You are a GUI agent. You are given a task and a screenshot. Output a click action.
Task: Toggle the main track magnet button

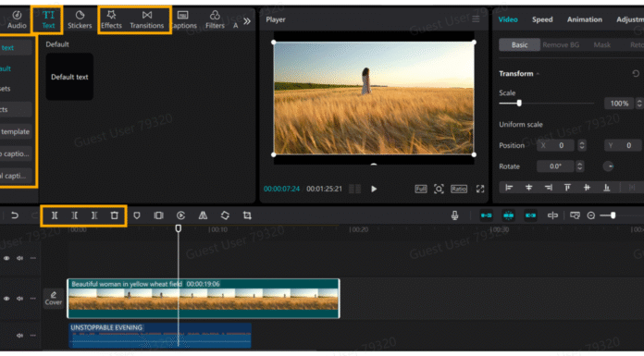pyautogui.click(x=487, y=215)
